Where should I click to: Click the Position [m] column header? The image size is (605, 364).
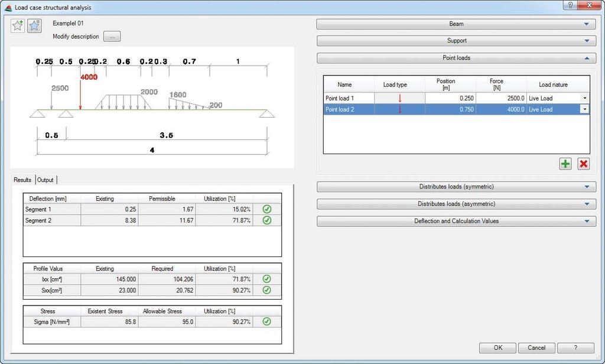[450, 84]
